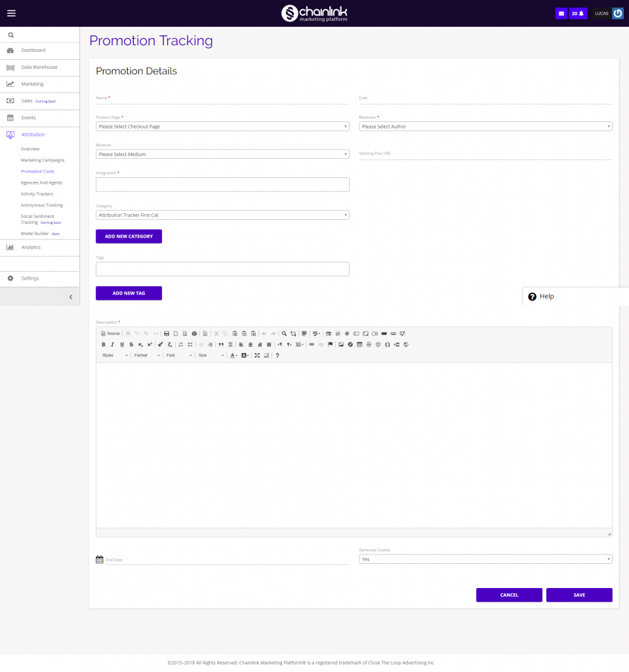Toggle italic formatting in the editor
The width and height of the screenshot is (629, 672).
click(x=112, y=344)
